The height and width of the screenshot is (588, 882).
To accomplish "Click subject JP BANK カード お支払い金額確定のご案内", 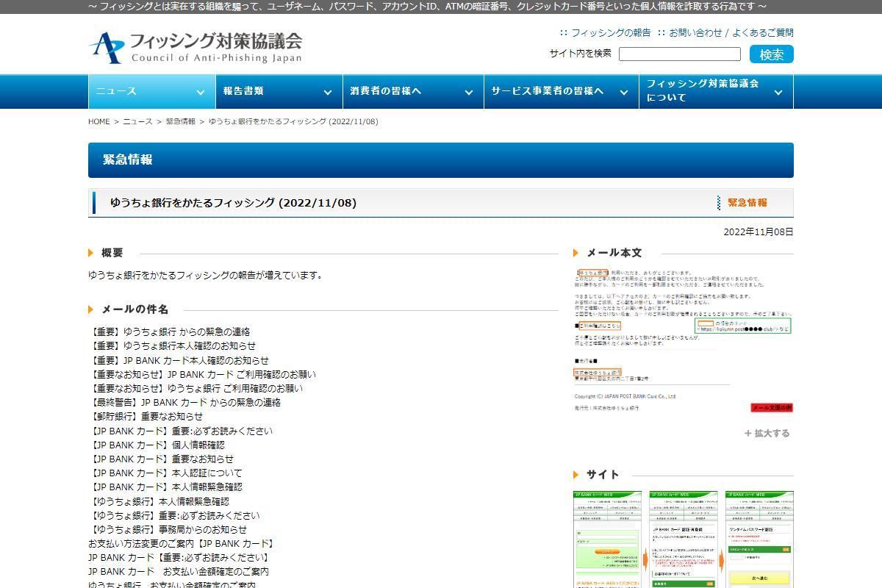I will [x=179, y=572].
